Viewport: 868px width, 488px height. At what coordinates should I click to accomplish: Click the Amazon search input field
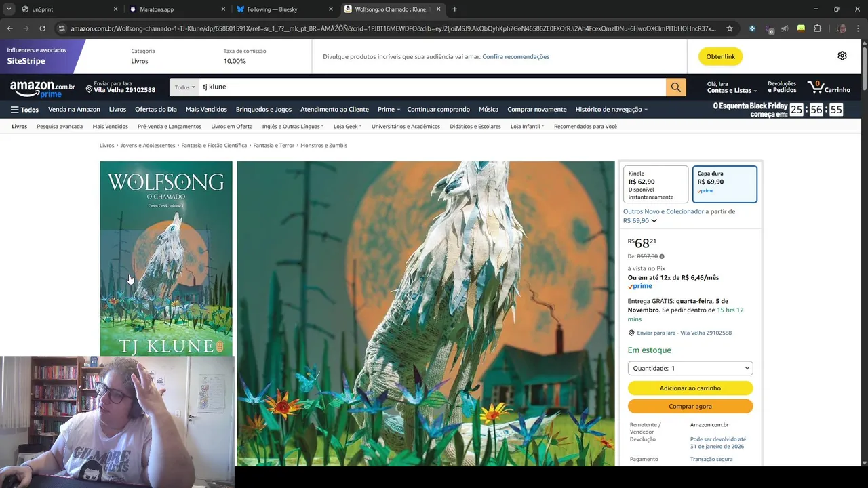433,87
